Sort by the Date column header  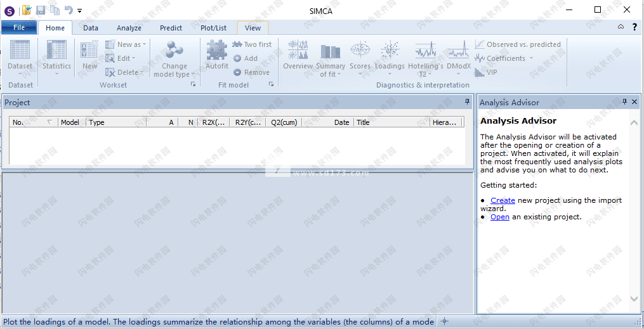pyautogui.click(x=328, y=122)
